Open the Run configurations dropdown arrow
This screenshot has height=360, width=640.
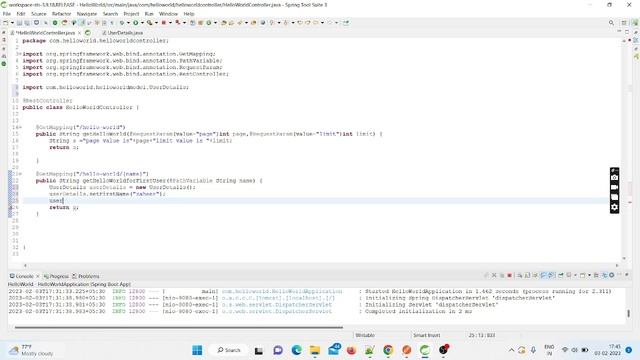(x=142, y=23)
